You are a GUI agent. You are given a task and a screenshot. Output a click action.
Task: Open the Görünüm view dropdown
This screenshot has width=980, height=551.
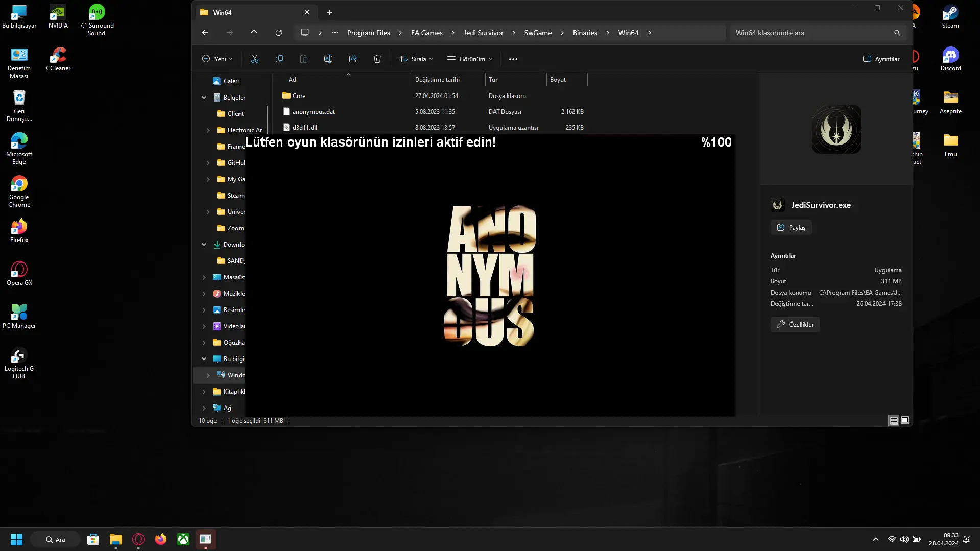click(470, 59)
